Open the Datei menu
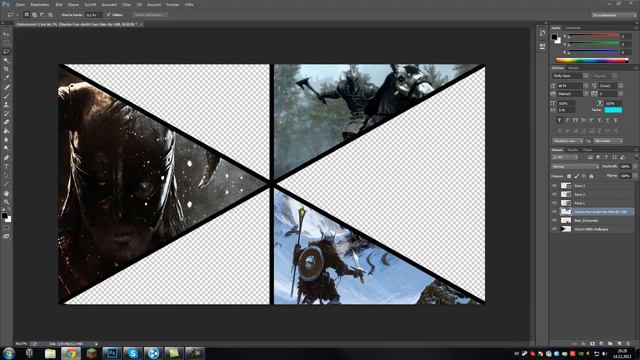 tap(20, 4)
